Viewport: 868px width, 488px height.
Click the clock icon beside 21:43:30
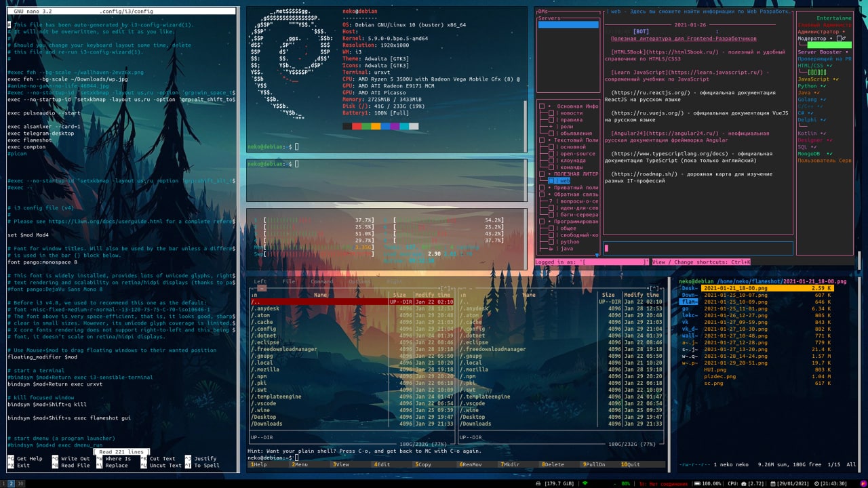[816, 483]
